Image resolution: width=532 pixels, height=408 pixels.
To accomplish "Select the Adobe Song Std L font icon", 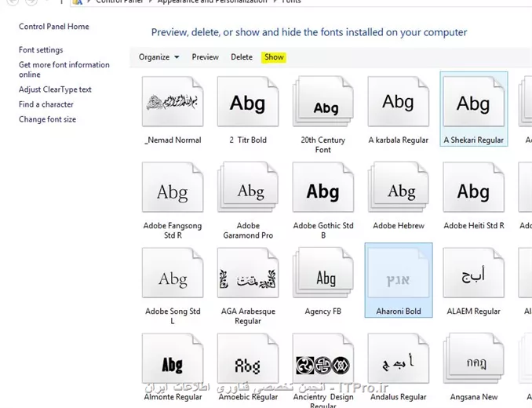I will point(173,273).
